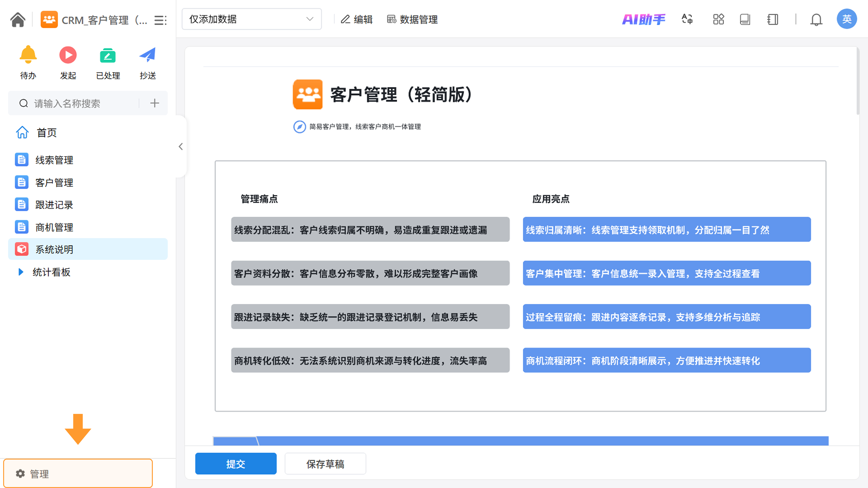Click the translate language icon
This screenshot has height=488, width=868.
tap(687, 19)
